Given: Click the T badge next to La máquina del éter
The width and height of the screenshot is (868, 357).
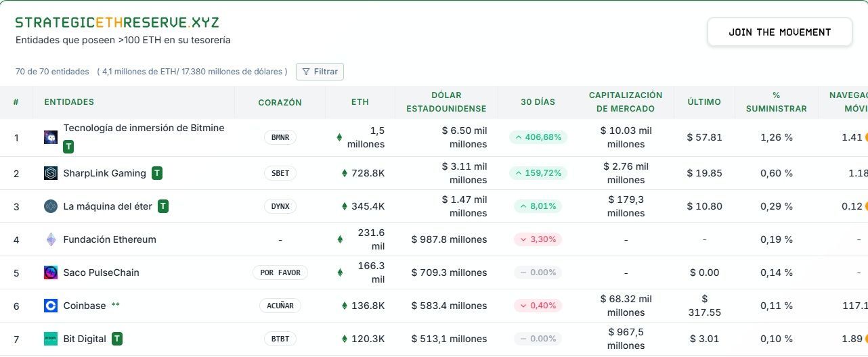Looking at the screenshot, I should click(x=163, y=206).
